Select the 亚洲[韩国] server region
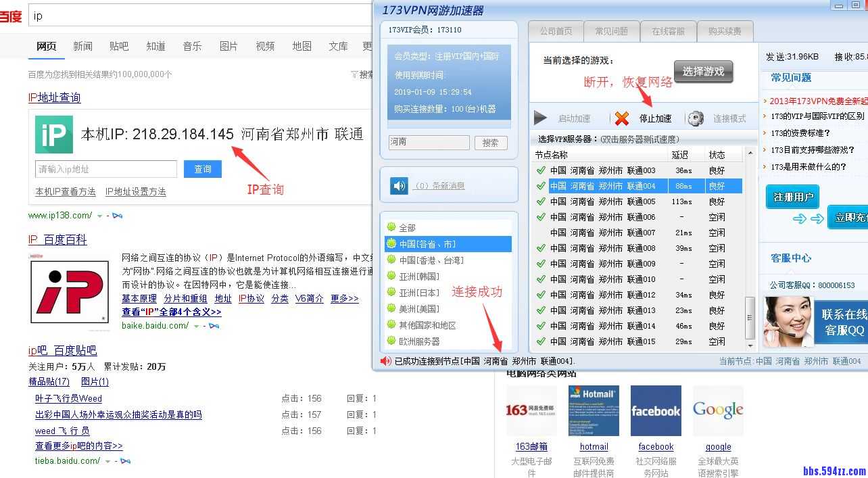The height and width of the screenshot is (478, 868). pos(419,276)
